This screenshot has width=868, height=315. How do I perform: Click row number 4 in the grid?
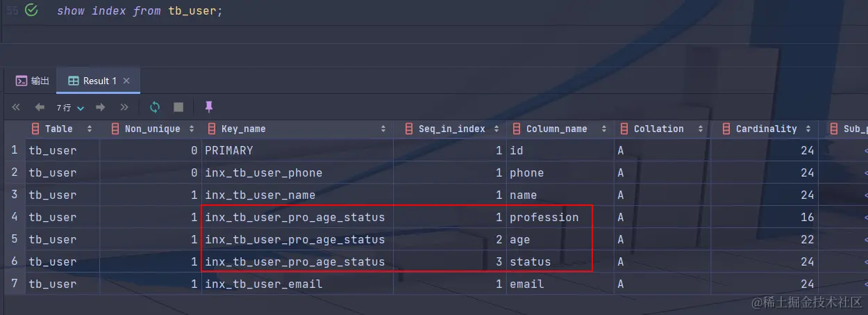tap(14, 217)
